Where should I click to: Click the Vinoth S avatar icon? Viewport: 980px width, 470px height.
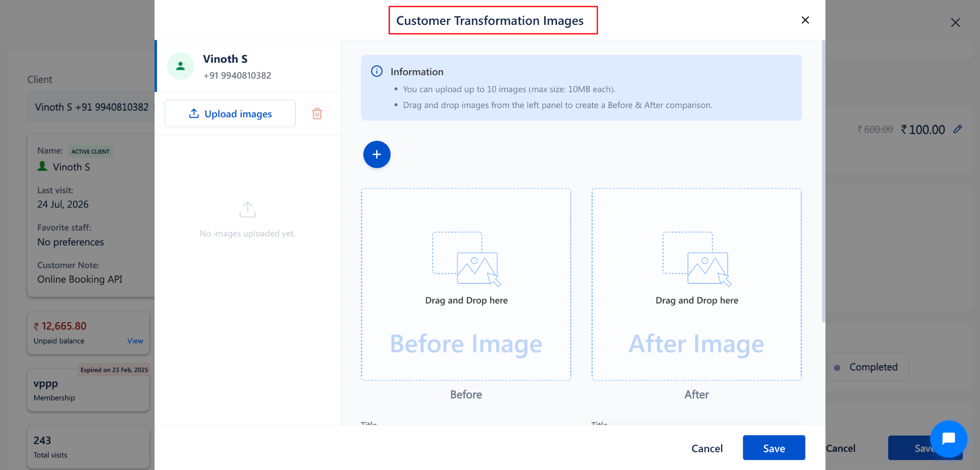(x=180, y=66)
